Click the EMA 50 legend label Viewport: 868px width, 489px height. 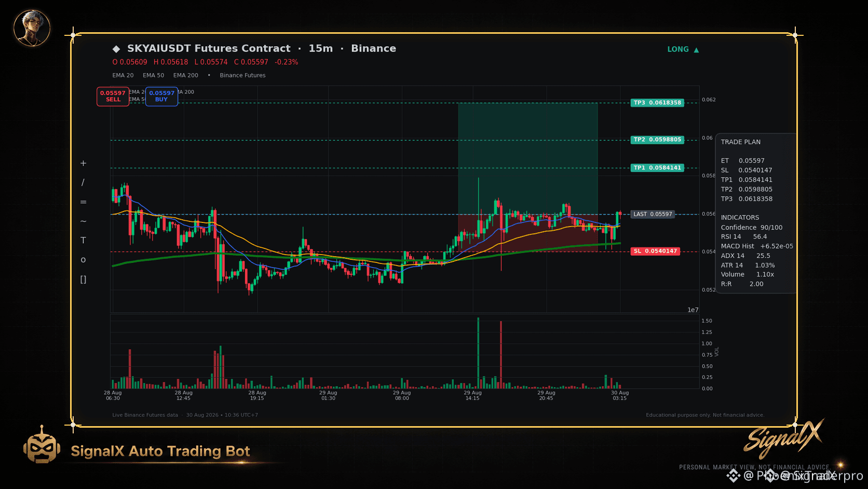[154, 75]
